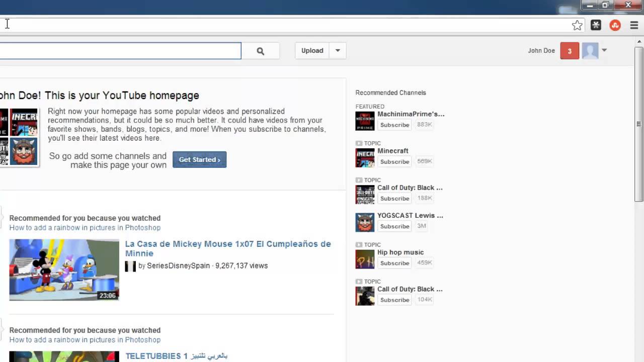Expand the account menu arrow beside avatar

pos(604,50)
